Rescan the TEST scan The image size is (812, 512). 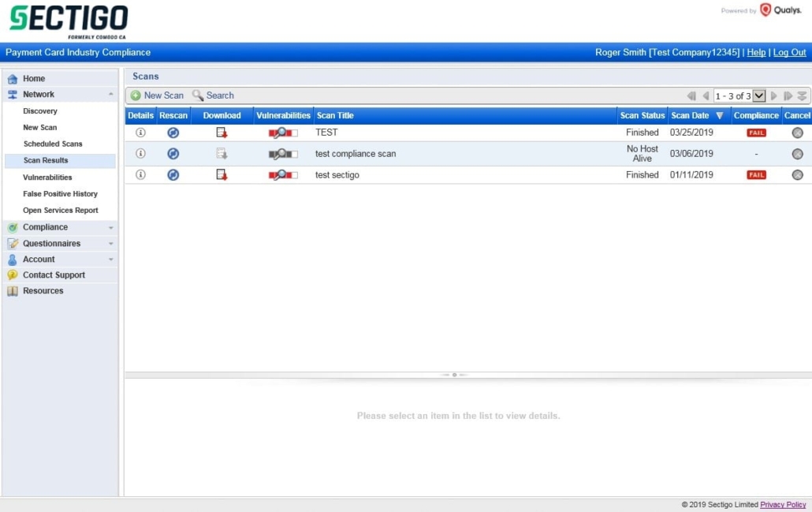tap(173, 133)
